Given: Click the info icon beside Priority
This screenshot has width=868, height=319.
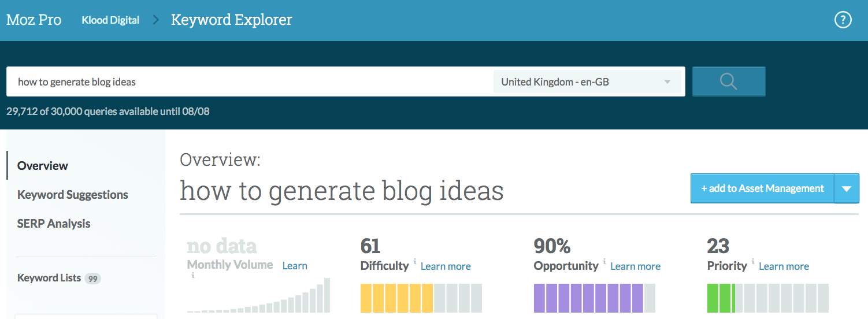Looking at the screenshot, I should click(752, 262).
